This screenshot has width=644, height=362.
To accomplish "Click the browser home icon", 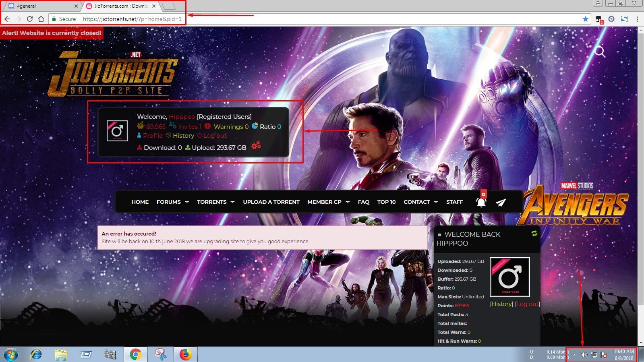I will coord(41,19).
